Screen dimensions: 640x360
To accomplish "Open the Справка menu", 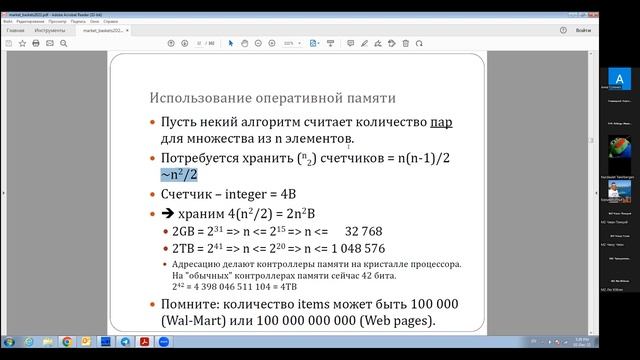I will tap(111, 21).
